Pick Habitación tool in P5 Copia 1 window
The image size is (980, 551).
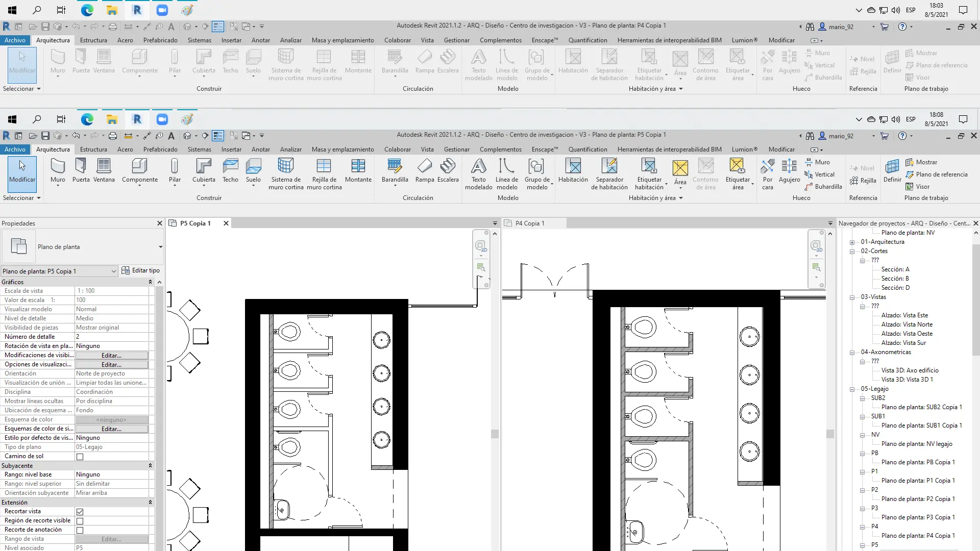(573, 171)
